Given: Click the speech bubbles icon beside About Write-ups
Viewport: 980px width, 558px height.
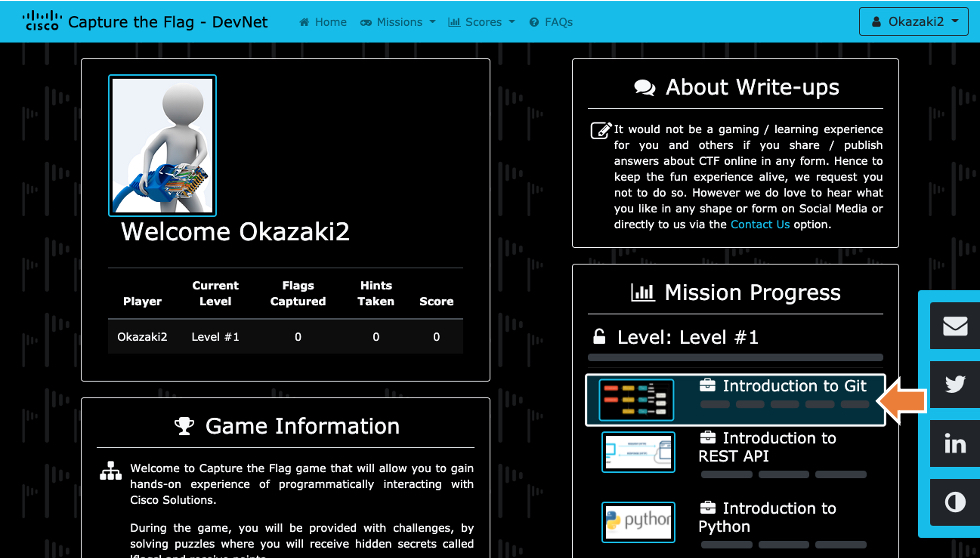Looking at the screenshot, I should [x=645, y=88].
